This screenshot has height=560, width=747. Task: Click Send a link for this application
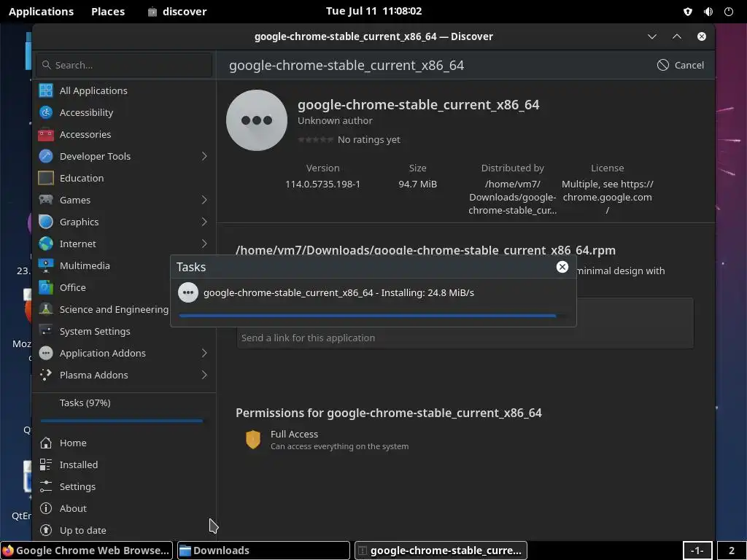click(309, 338)
